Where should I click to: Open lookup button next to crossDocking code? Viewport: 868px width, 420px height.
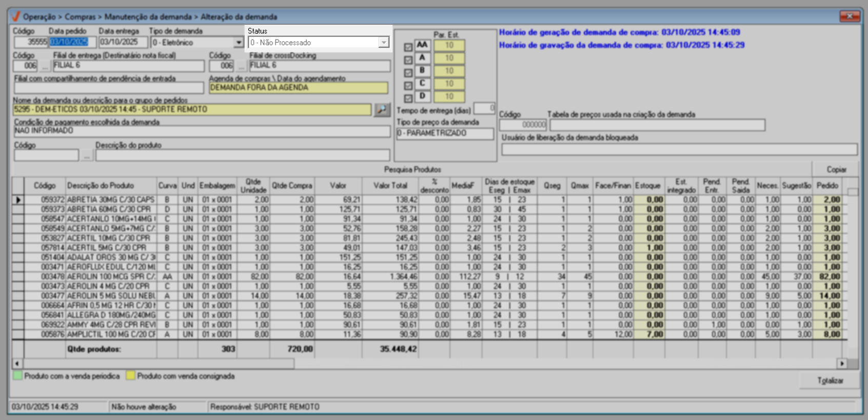[x=241, y=66]
